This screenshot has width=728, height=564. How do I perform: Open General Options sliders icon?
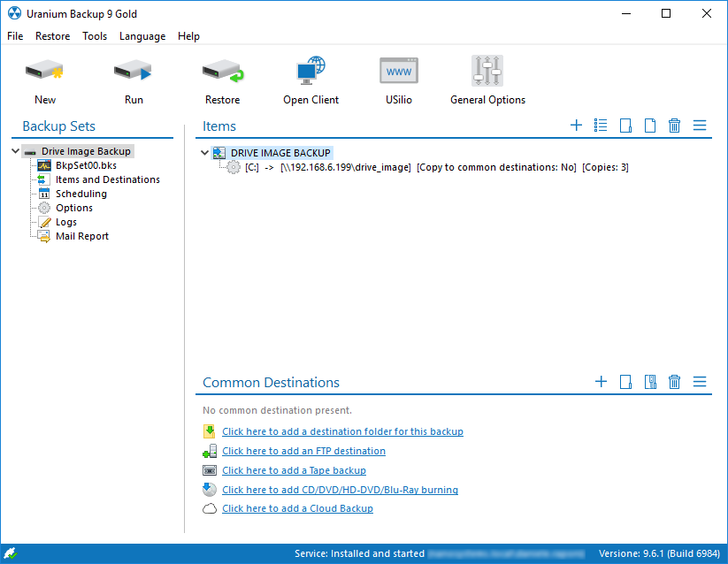487,71
